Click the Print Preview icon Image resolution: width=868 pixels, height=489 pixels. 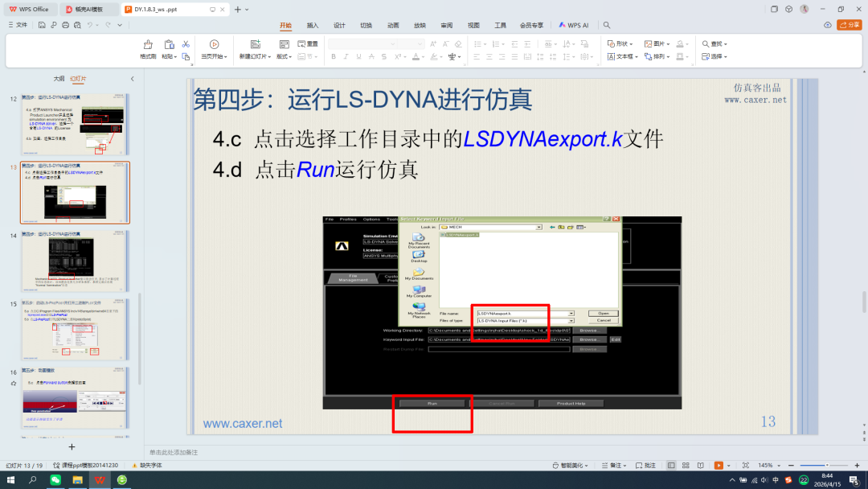(77, 25)
